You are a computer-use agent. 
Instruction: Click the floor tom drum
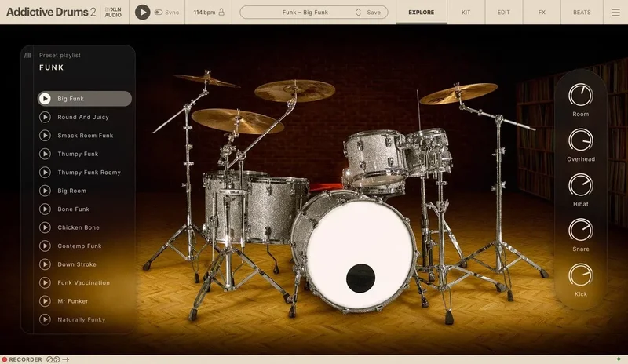(276, 210)
